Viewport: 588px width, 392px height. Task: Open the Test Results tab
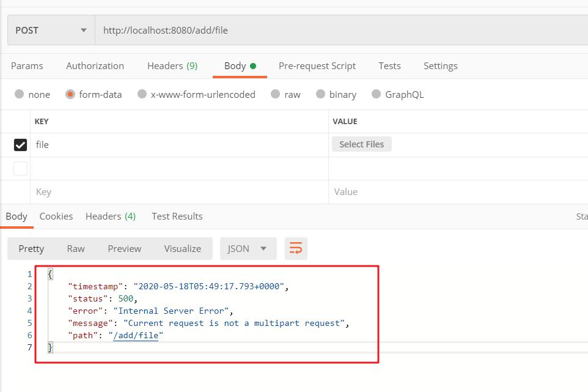pyautogui.click(x=177, y=216)
